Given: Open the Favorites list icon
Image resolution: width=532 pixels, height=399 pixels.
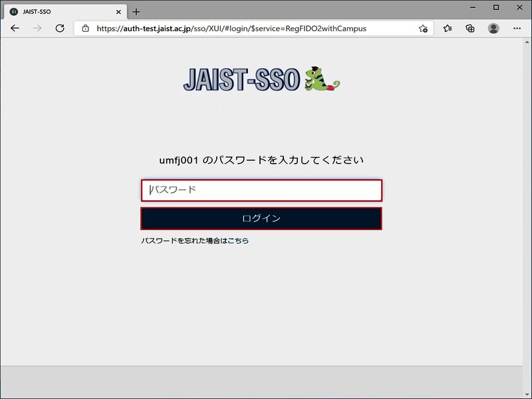Looking at the screenshot, I should [448, 29].
